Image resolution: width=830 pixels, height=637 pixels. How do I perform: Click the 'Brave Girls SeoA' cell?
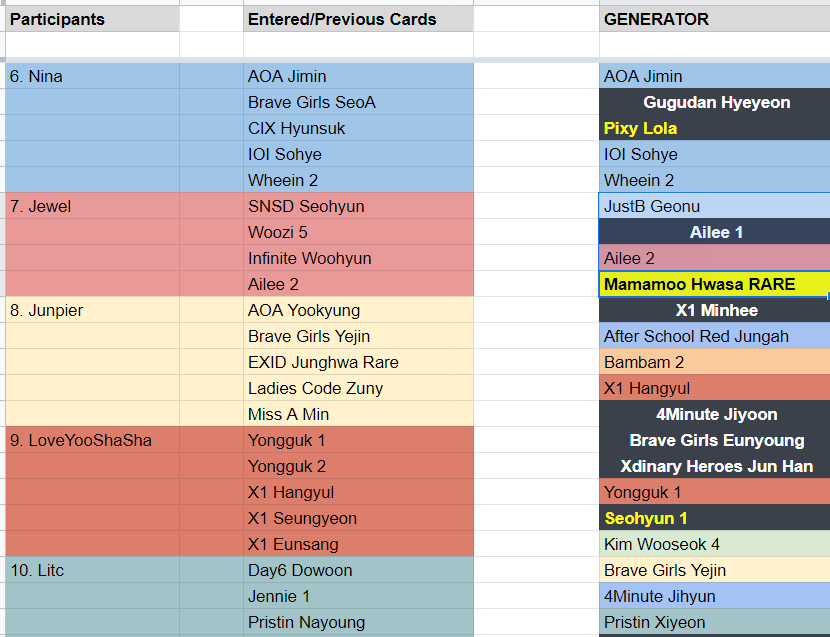click(x=358, y=102)
